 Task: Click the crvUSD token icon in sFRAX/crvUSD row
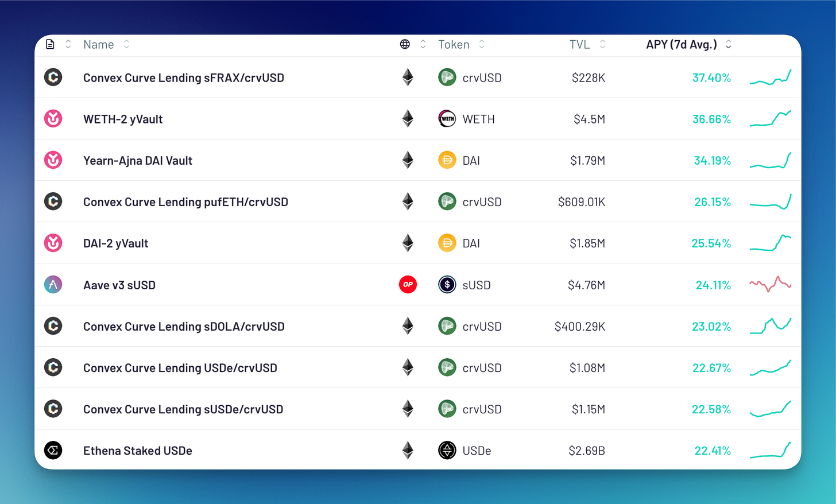tap(447, 77)
